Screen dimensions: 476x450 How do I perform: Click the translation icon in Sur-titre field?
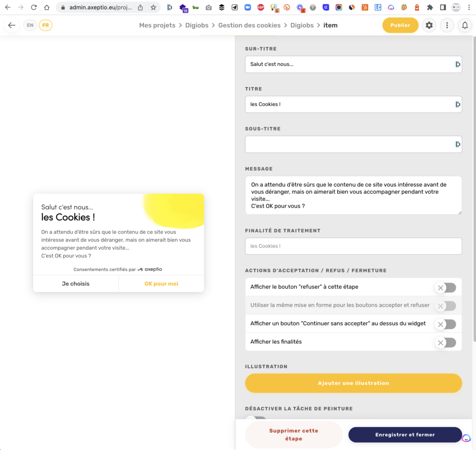pos(457,65)
